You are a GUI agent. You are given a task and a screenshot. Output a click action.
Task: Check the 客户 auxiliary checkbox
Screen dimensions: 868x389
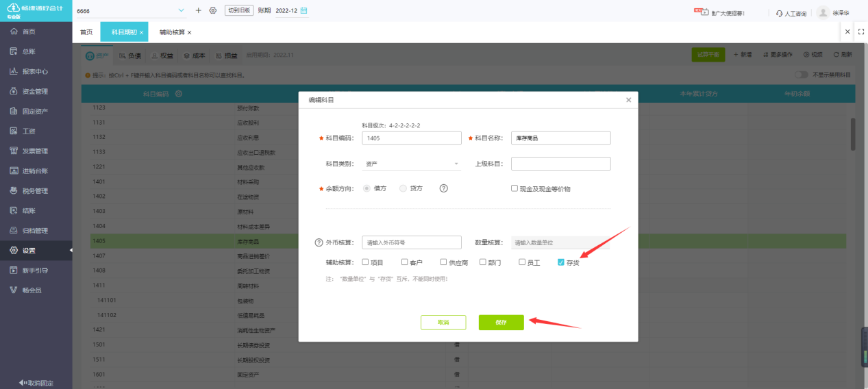[405, 262]
